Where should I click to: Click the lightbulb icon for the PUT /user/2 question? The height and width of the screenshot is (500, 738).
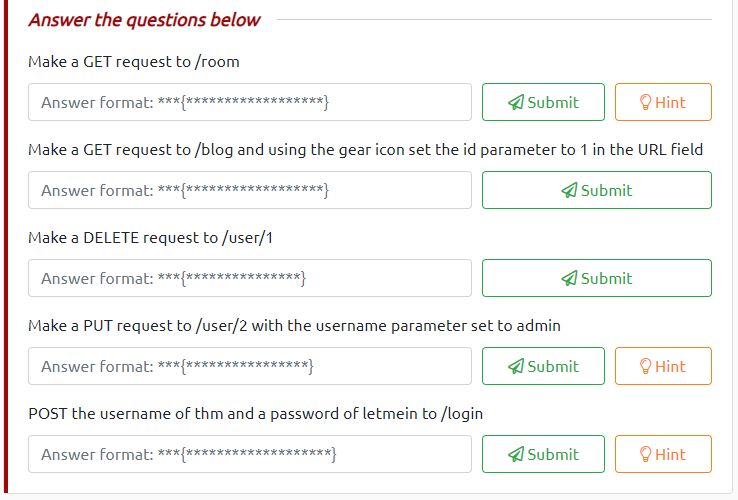(x=645, y=366)
